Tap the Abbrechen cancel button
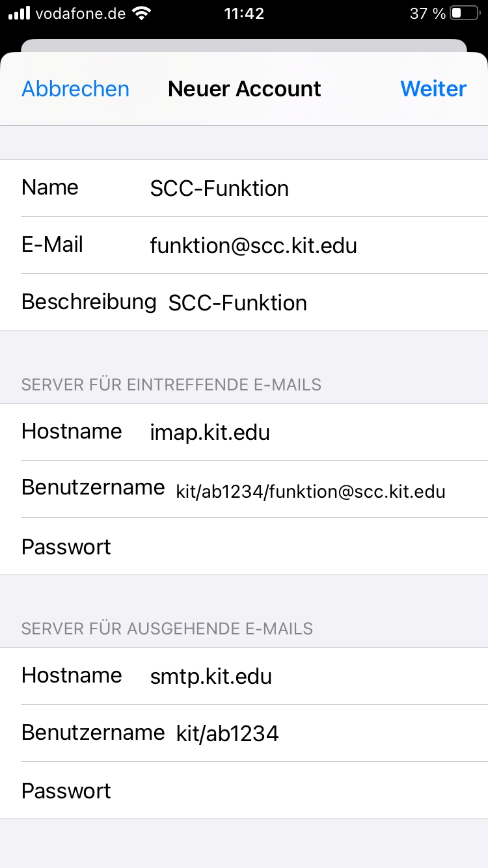 click(x=75, y=89)
